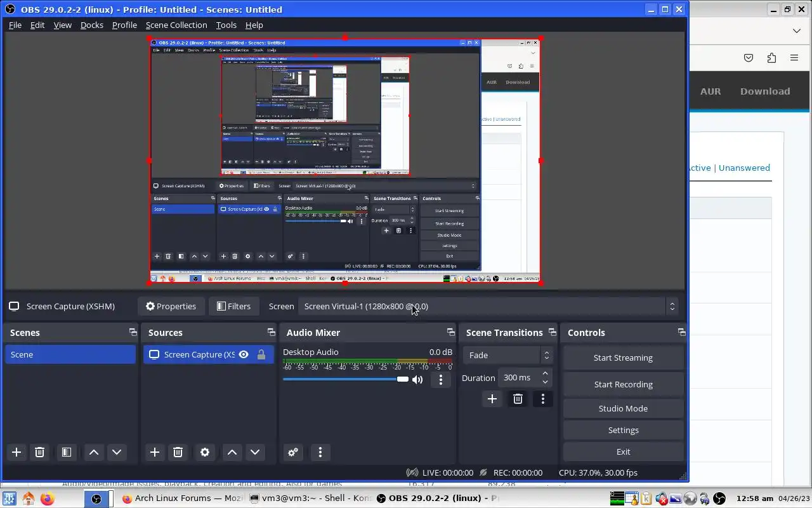Toggle visibility eye of Screen Capture source

244,354
